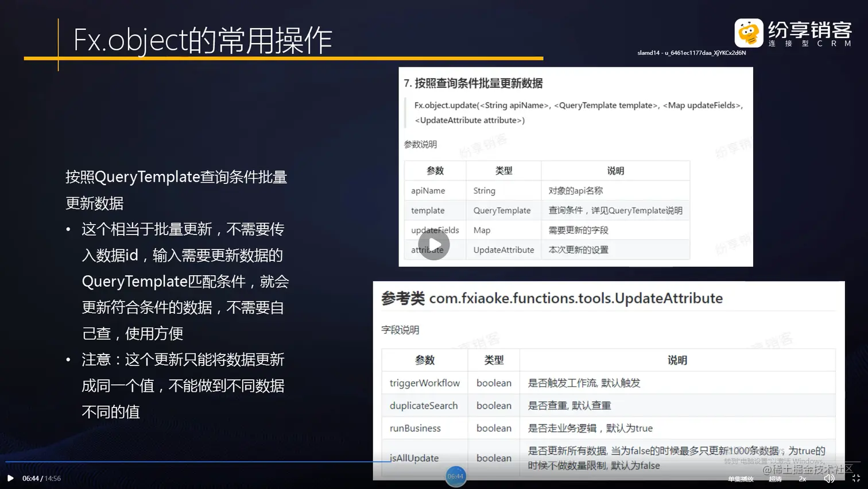Click the 是否走业务逻辑，默认为true cell
868x489 pixels.
(677, 428)
